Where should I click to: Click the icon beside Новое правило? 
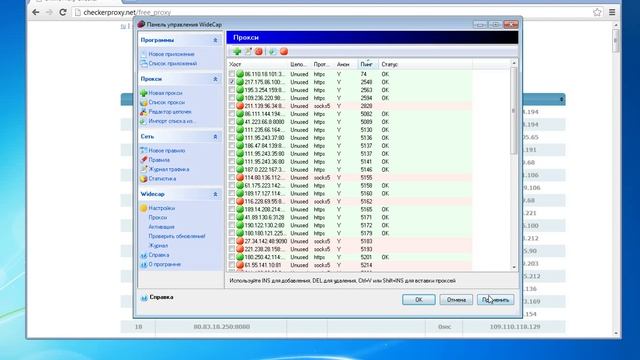tap(144, 151)
